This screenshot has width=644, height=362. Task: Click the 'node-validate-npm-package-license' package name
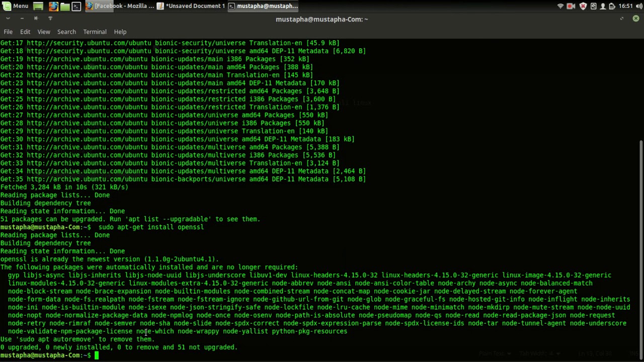pyautogui.click(x=70, y=331)
